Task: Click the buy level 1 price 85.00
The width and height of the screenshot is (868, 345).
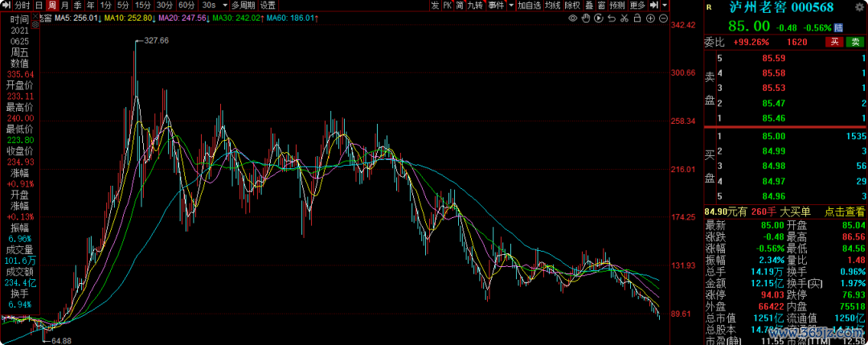Action: (x=773, y=136)
